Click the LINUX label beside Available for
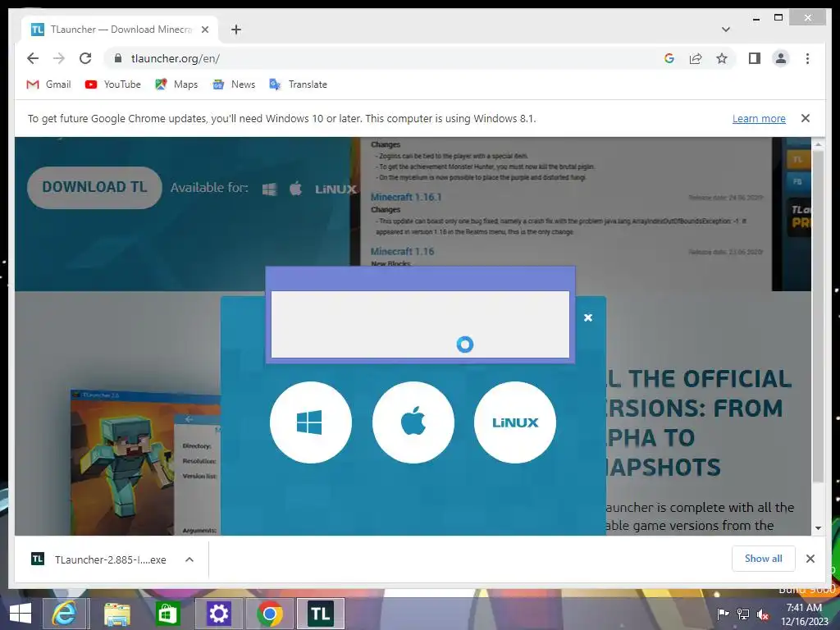Viewport: 840px width, 630px height. (x=336, y=189)
